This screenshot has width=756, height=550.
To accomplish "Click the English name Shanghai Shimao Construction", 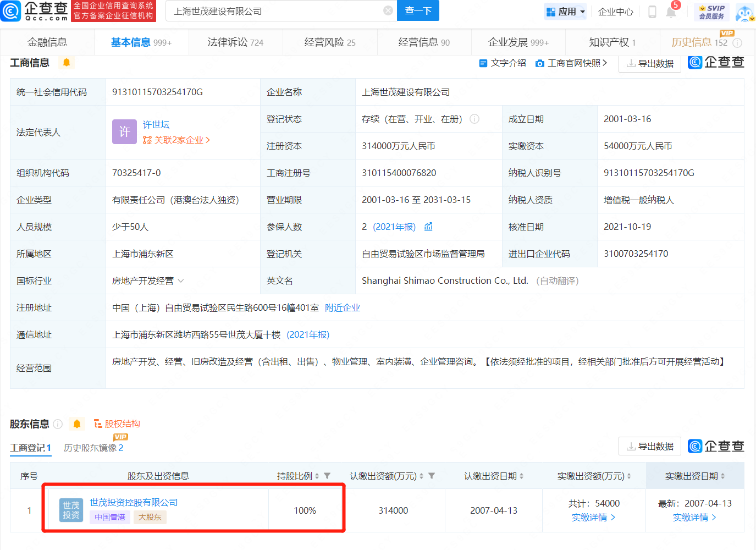I will [x=445, y=281].
